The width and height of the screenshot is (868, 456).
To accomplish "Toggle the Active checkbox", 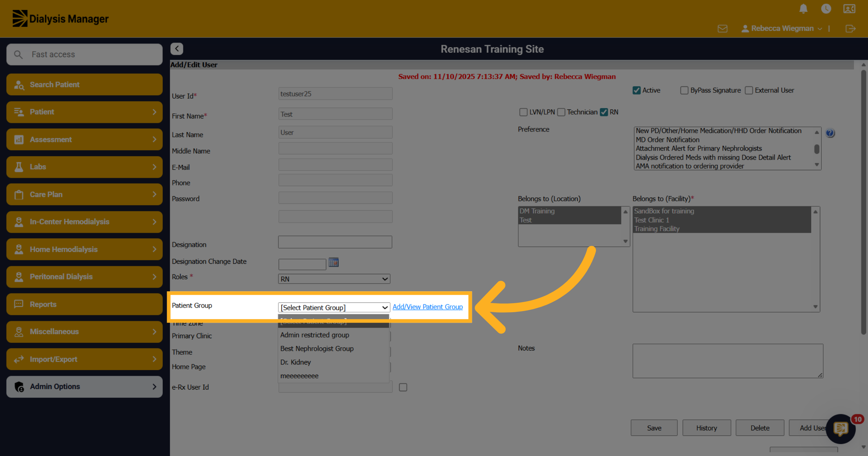I will point(637,90).
